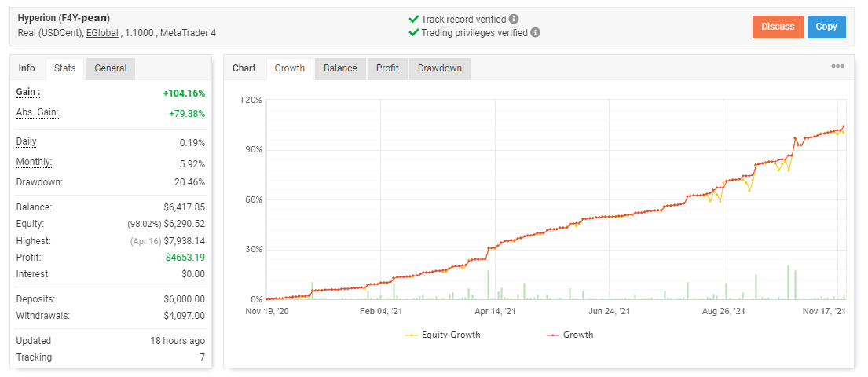Click the +79.38% absolute gain value
This screenshot has height=377, width=868.
(186, 114)
